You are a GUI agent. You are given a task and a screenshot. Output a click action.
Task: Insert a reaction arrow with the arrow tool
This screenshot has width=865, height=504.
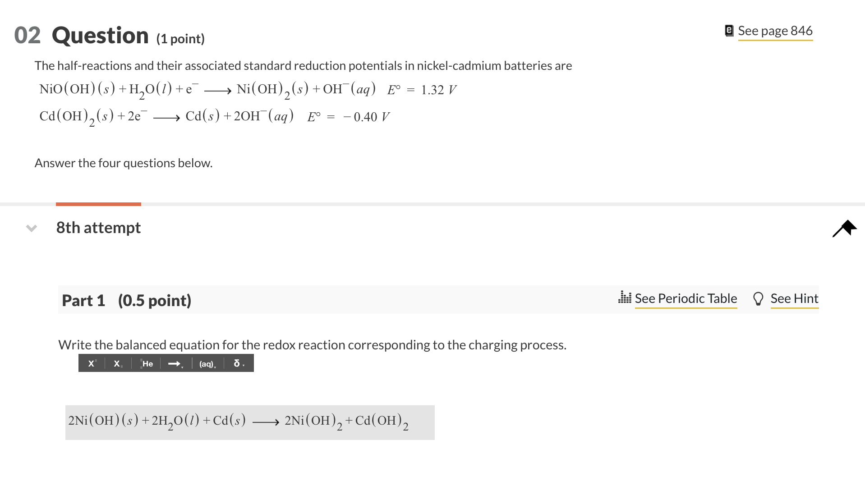174,363
